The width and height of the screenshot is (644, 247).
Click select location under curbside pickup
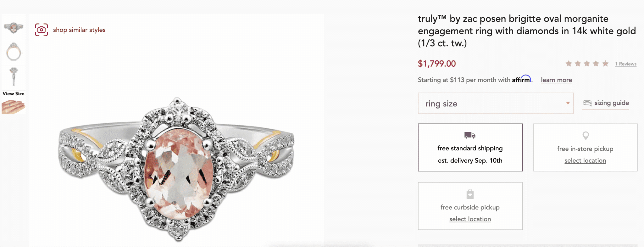(470, 219)
